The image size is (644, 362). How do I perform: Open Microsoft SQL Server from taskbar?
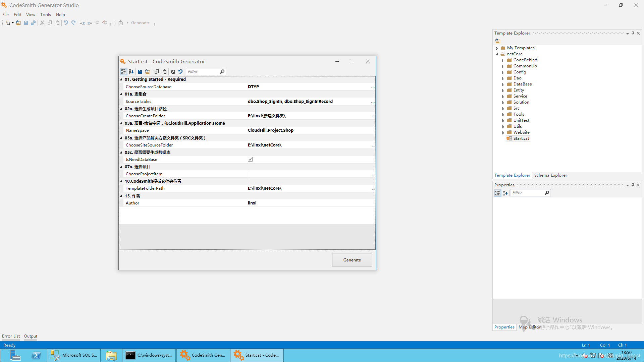tap(74, 355)
